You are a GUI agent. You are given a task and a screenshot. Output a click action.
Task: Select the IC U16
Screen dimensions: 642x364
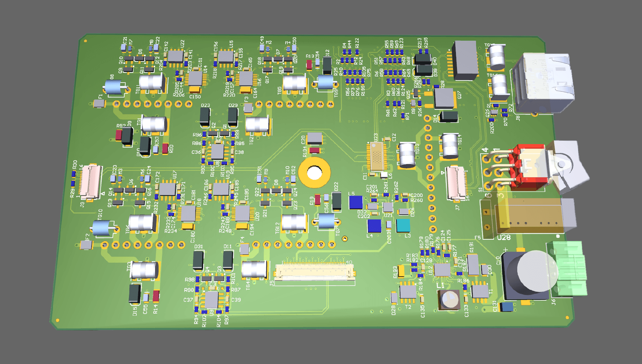click(246, 78)
